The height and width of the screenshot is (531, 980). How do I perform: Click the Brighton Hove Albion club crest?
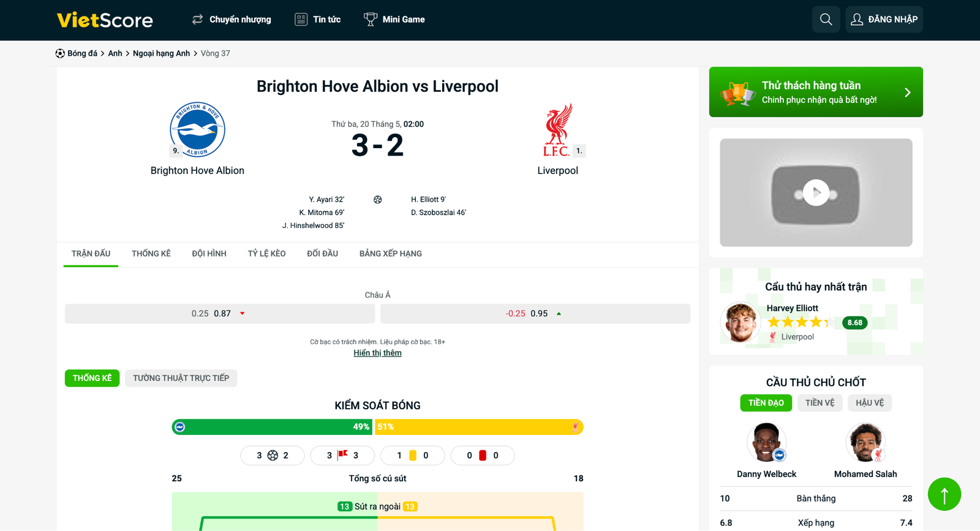click(x=197, y=129)
